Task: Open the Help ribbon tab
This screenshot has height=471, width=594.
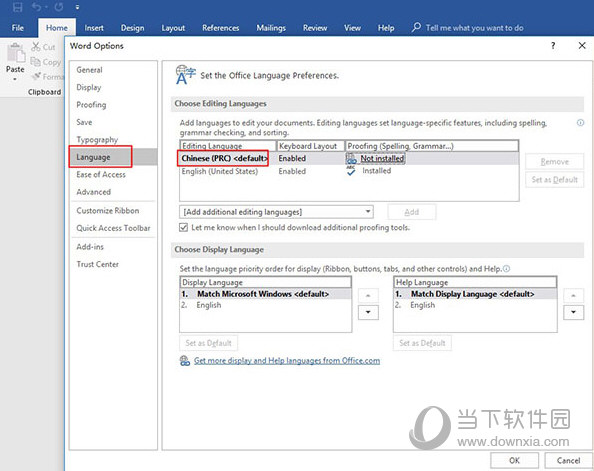Action: [x=386, y=28]
